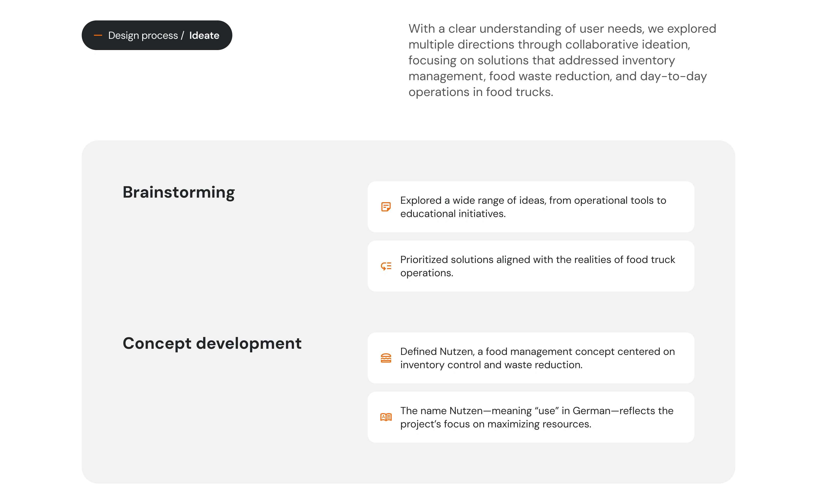Click the word "operations." in the second card
The height and width of the screenshot is (504, 817).
click(x=427, y=273)
